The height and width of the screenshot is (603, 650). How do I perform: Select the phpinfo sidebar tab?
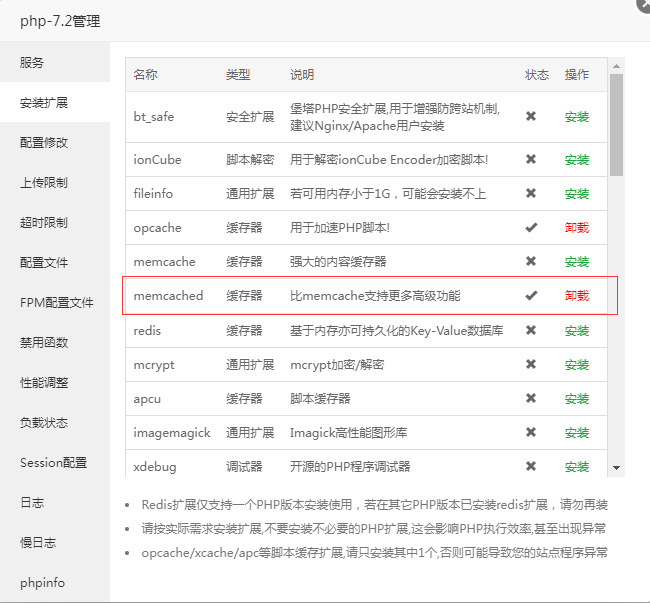click(55, 582)
